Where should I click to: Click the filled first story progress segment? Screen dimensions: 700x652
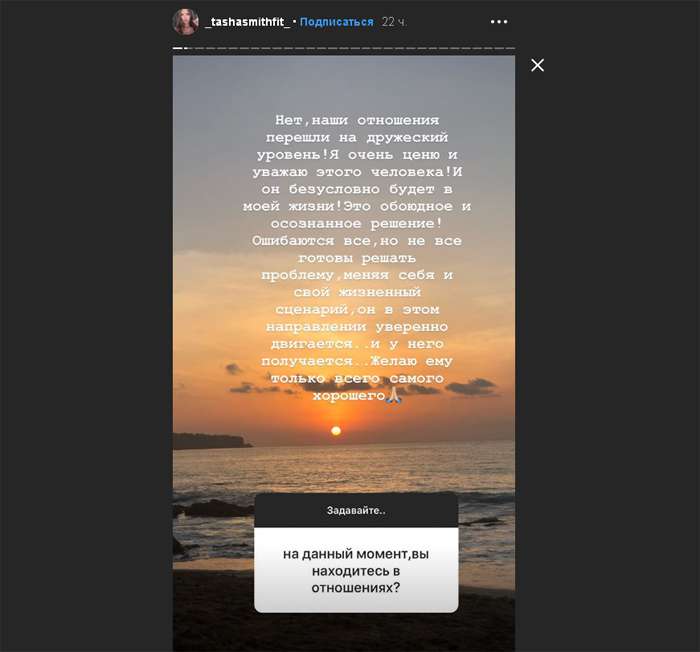(178, 48)
